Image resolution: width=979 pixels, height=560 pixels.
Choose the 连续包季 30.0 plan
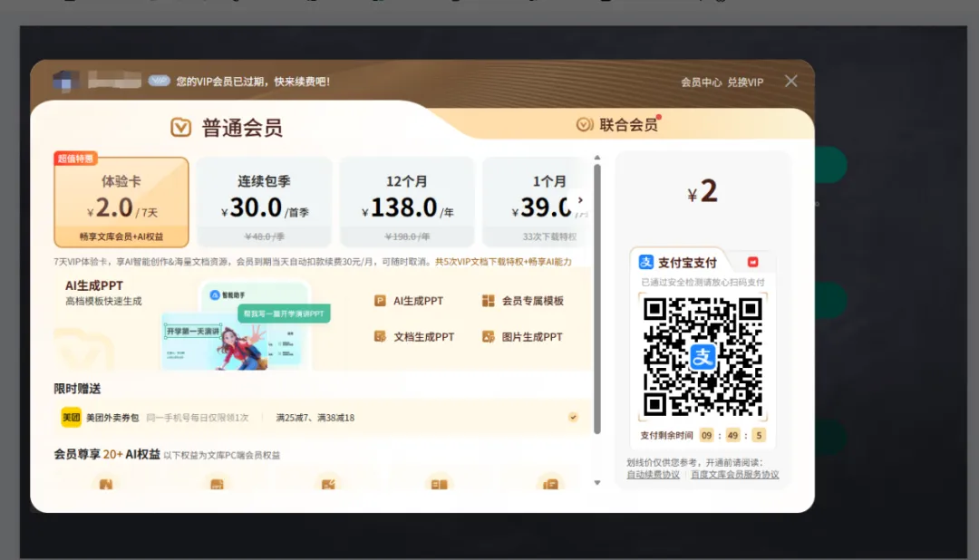264,202
